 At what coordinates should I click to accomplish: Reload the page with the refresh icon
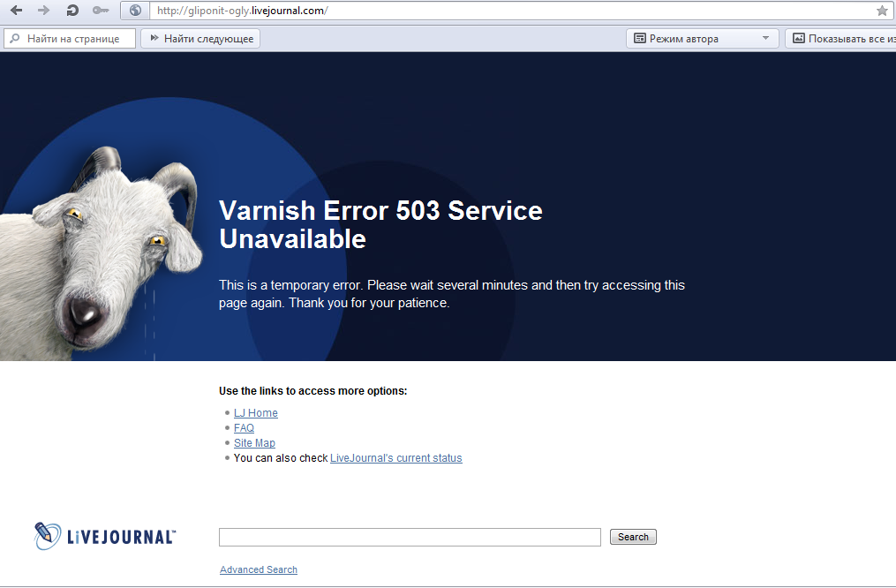[x=72, y=11]
